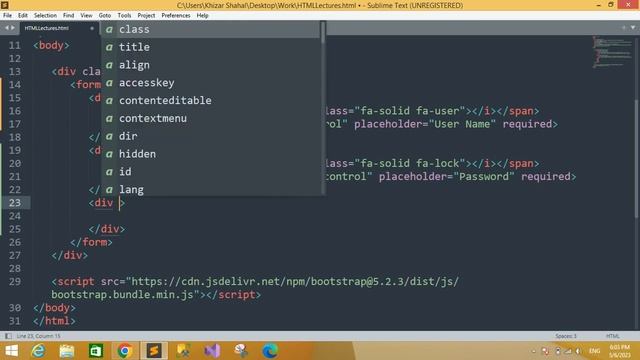
Task: Launch Internet Explorer from taskbar
Action: click(x=38, y=351)
